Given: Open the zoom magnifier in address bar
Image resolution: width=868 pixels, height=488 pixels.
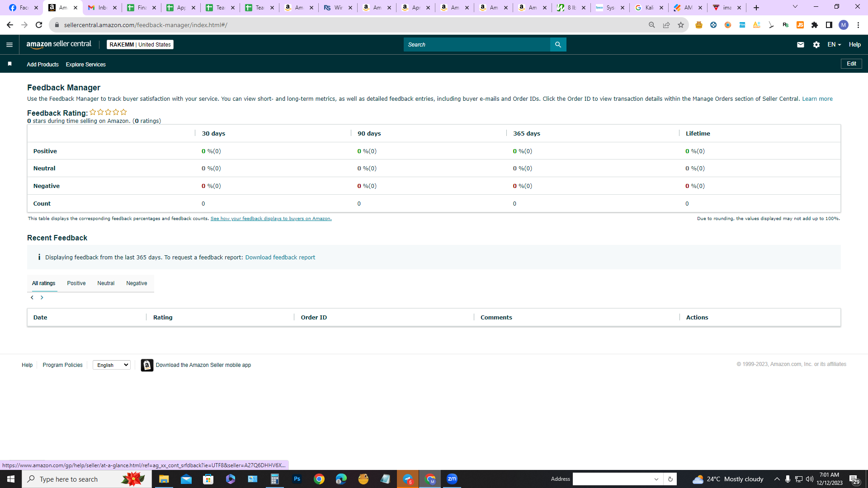Looking at the screenshot, I should point(652,25).
